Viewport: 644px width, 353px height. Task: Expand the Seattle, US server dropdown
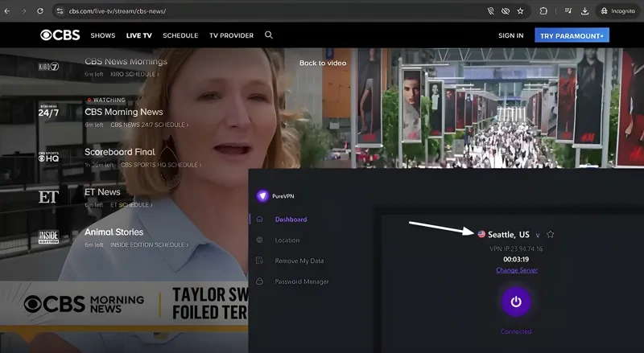pos(538,235)
